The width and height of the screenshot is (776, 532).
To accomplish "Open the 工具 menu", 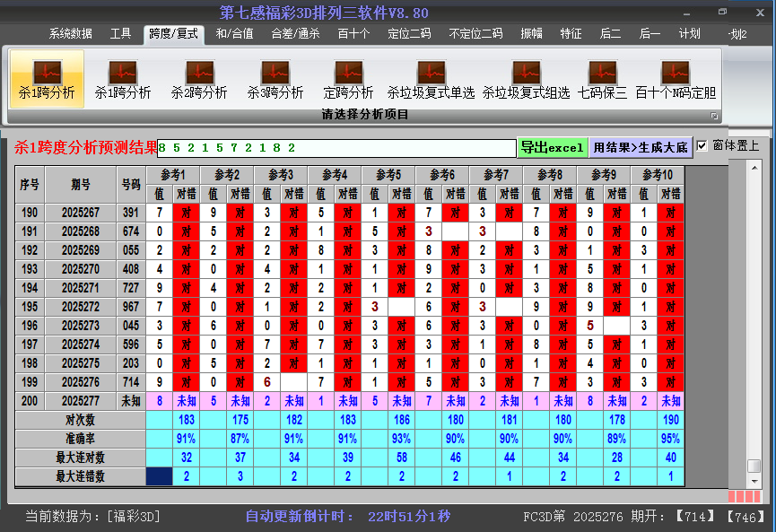I will click(120, 33).
